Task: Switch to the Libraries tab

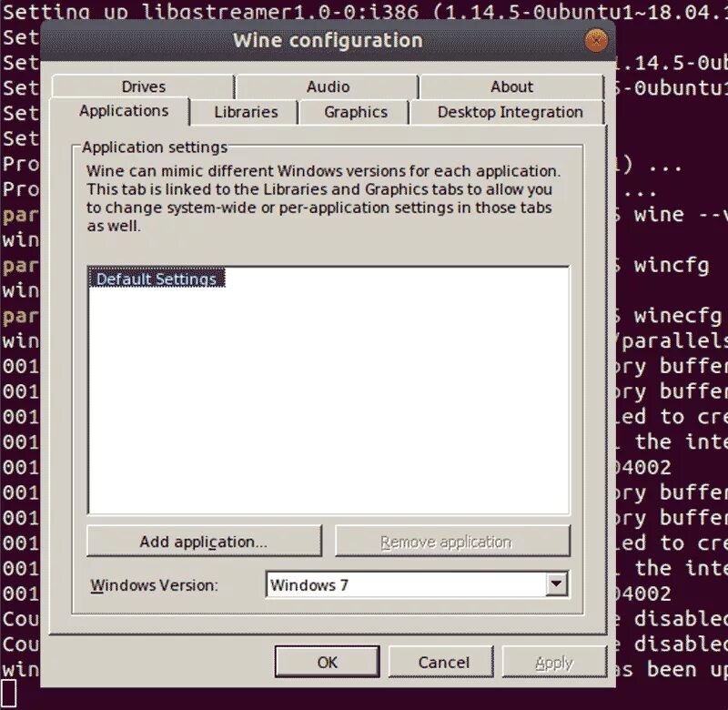Action: pyautogui.click(x=246, y=112)
